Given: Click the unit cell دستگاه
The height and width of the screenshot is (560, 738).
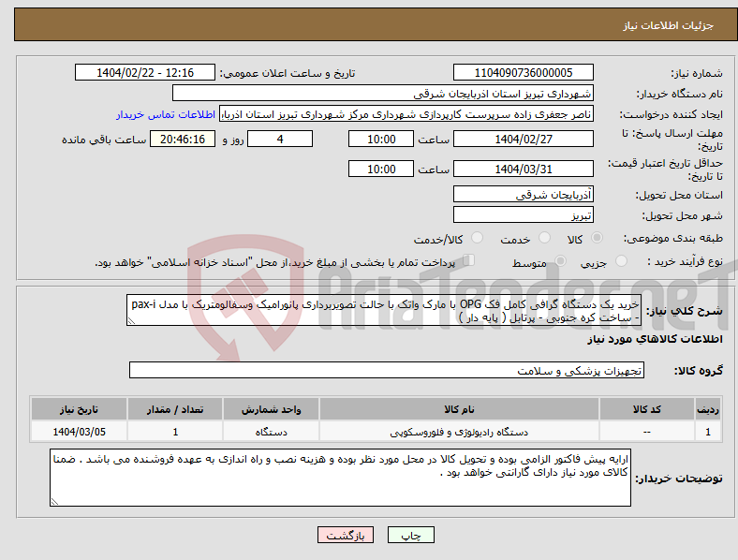Looking at the screenshot, I should [271, 432].
